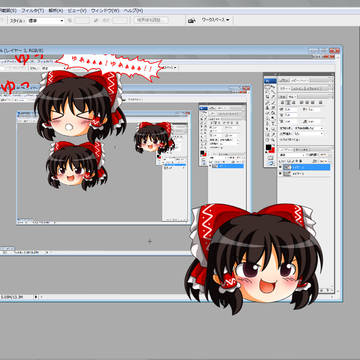Select the Type tool in the right toolbox
Viewport: 360px width, 360px height.
tap(273, 124)
